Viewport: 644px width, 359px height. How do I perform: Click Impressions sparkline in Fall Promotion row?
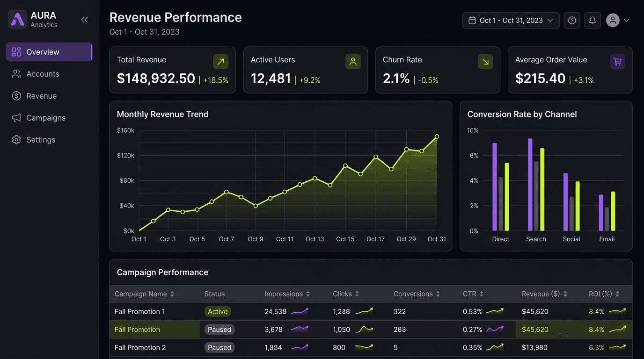[300, 329]
